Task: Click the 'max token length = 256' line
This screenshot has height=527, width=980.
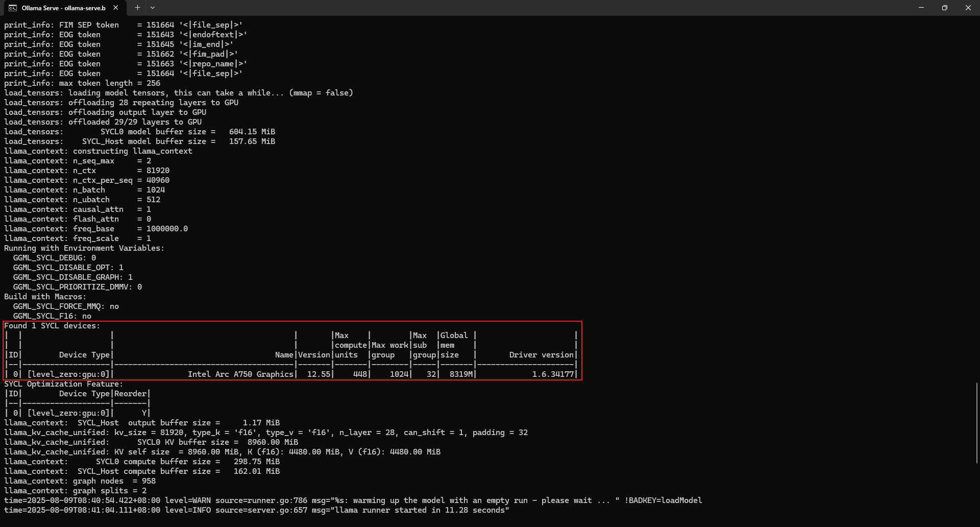Action: (x=82, y=83)
